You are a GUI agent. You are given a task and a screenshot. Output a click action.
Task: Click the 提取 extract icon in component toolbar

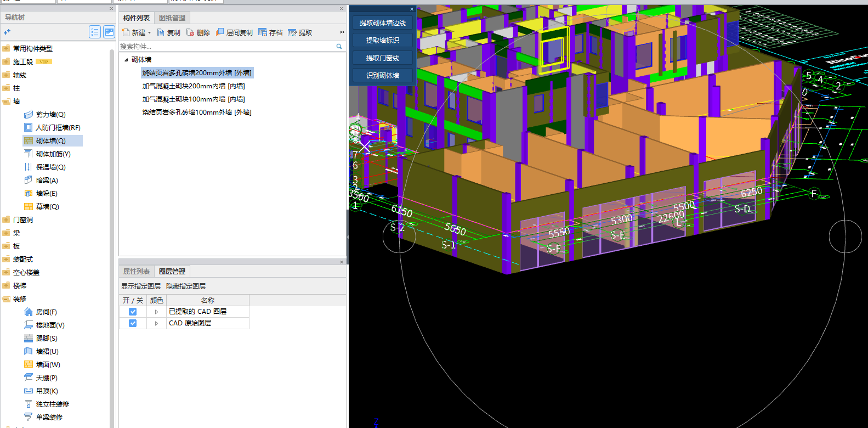point(292,32)
